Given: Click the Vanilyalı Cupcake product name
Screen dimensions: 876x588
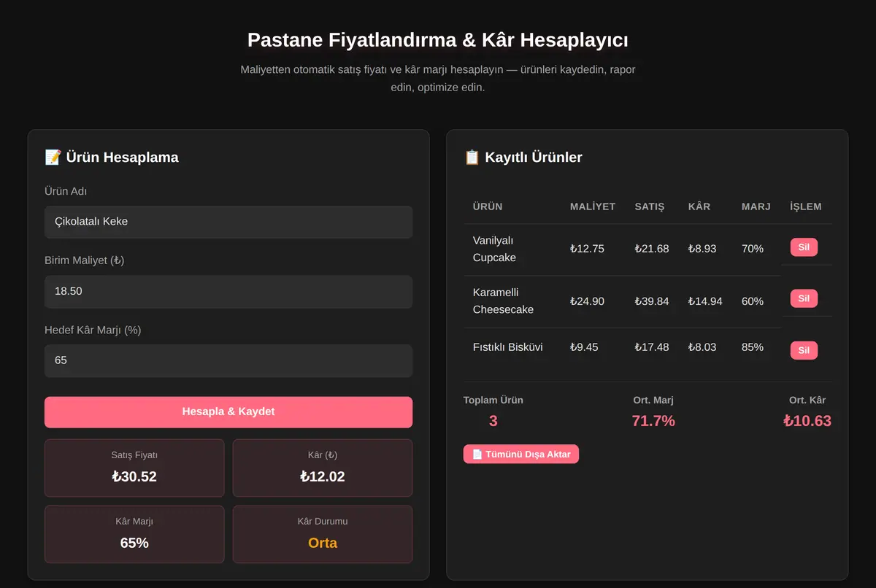Looking at the screenshot, I should click(494, 249).
